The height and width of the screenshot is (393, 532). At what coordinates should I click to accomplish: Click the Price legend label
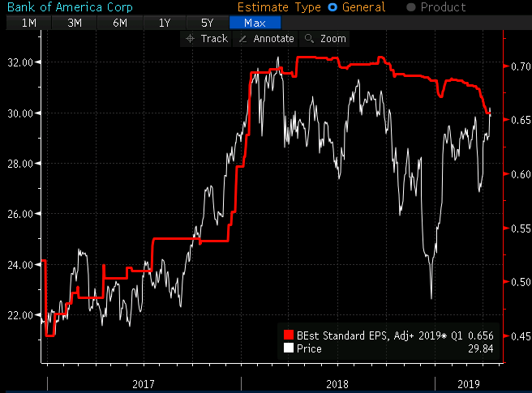coord(309,348)
